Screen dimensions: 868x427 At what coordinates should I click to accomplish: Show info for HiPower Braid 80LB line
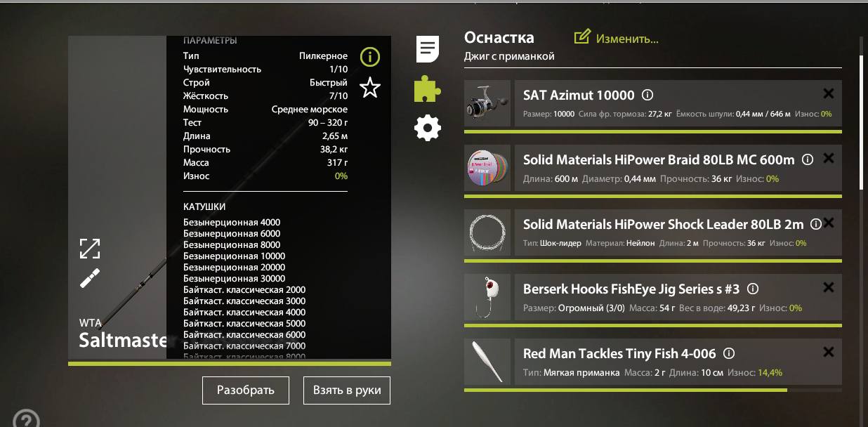click(x=808, y=159)
